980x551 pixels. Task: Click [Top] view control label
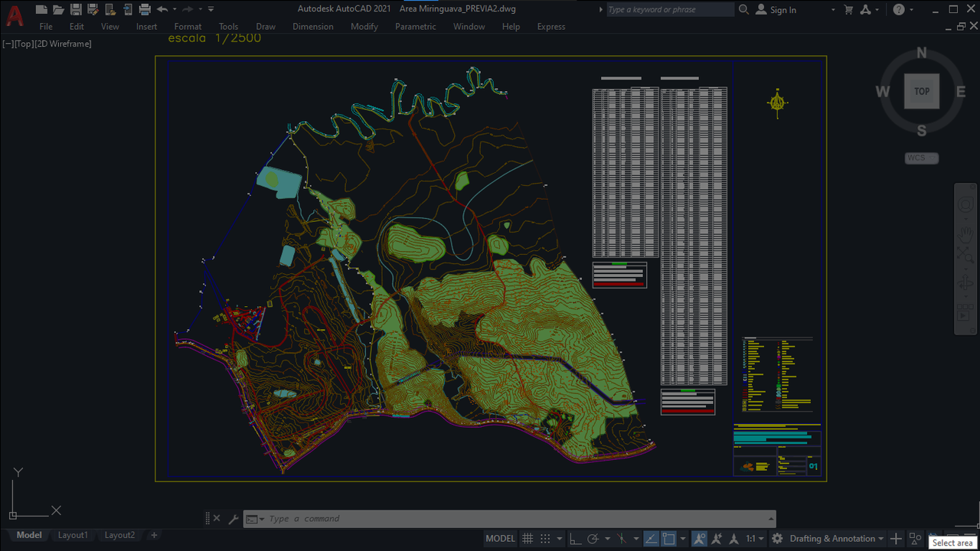tap(24, 44)
